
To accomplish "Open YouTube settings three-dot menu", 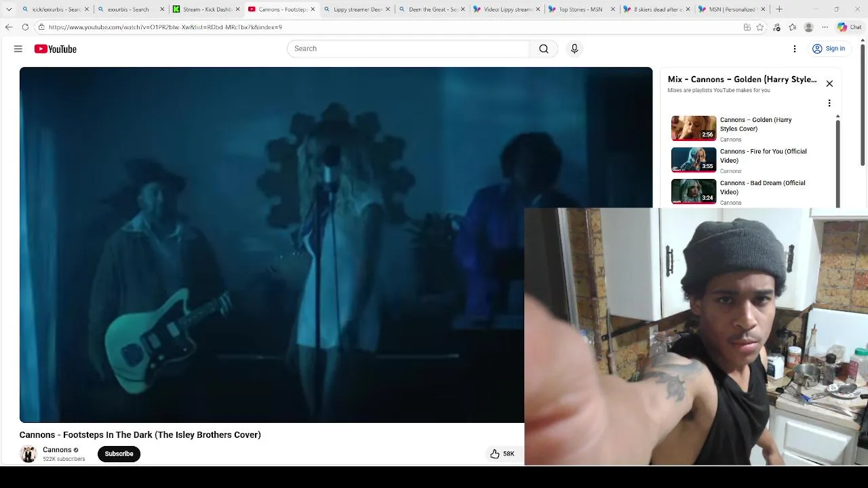I will point(795,49).
